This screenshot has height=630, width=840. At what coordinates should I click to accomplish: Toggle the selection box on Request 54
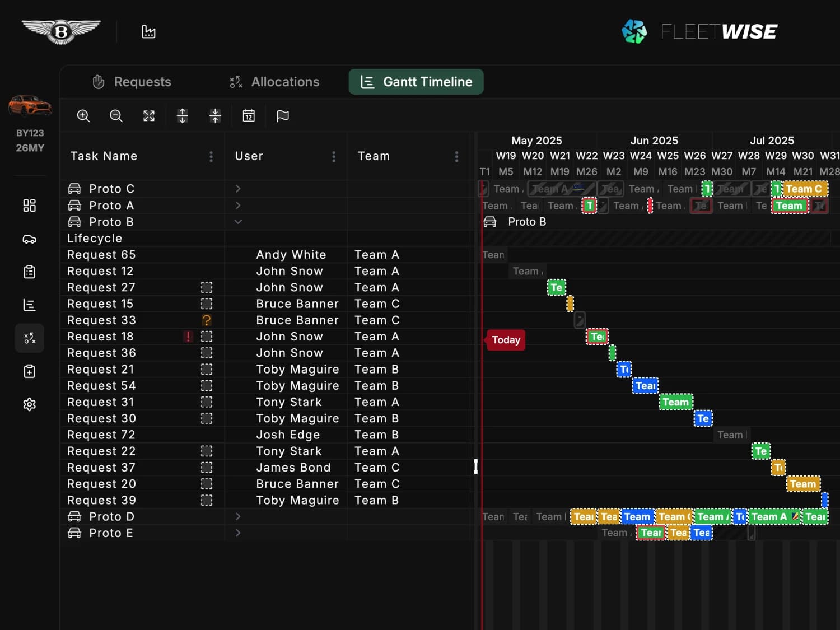[x=207, y=385]
